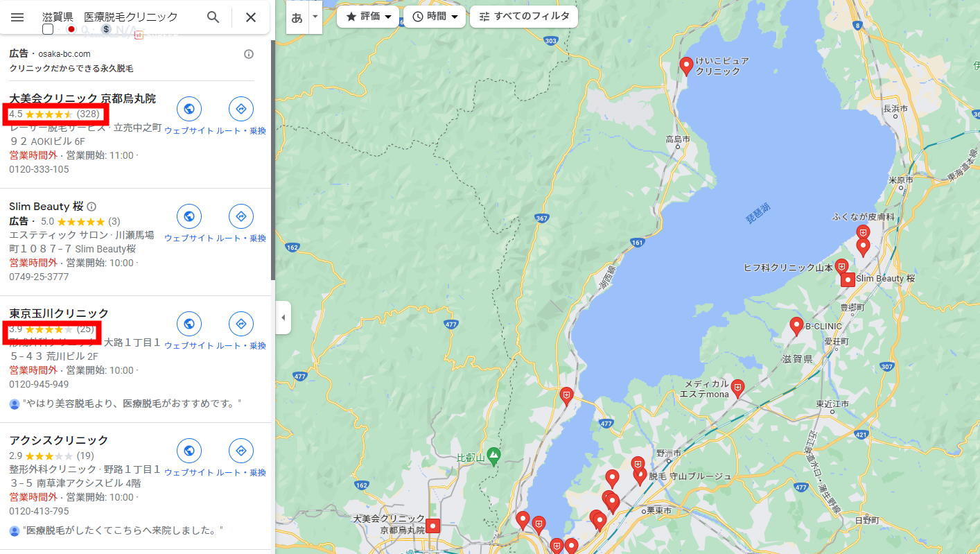
Task: Click the あ input mode button
Action: [297, 17]
